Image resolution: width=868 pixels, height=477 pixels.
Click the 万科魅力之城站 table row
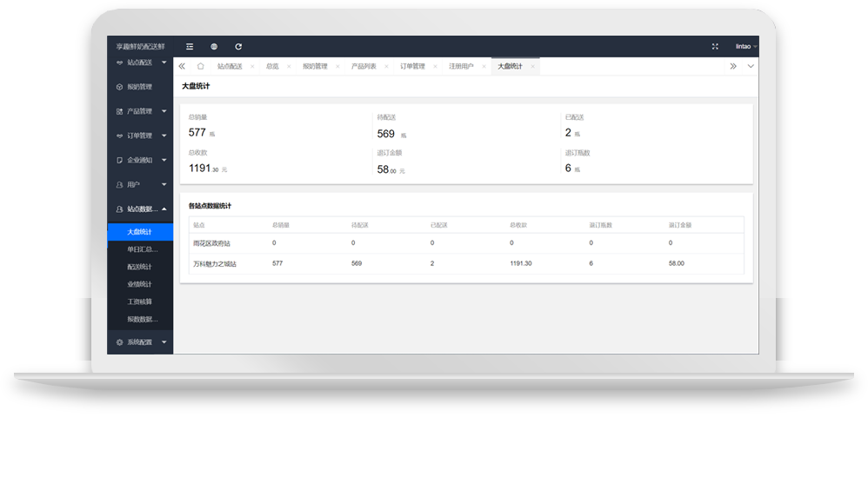coord(466,263)
